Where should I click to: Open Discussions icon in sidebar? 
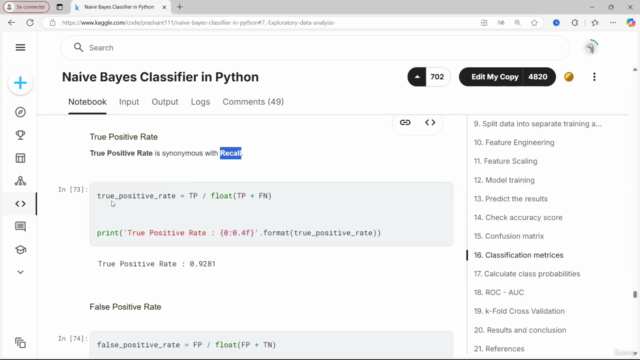(x=20, y=227)
